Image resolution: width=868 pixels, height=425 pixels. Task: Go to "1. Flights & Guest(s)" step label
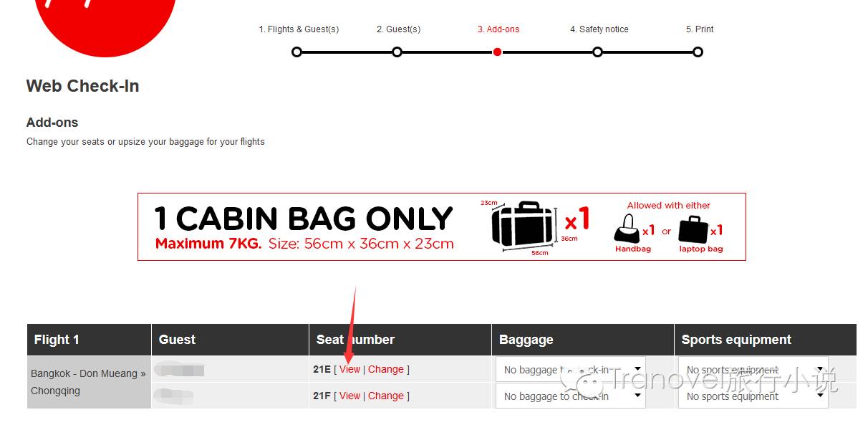tap(299, 29)
